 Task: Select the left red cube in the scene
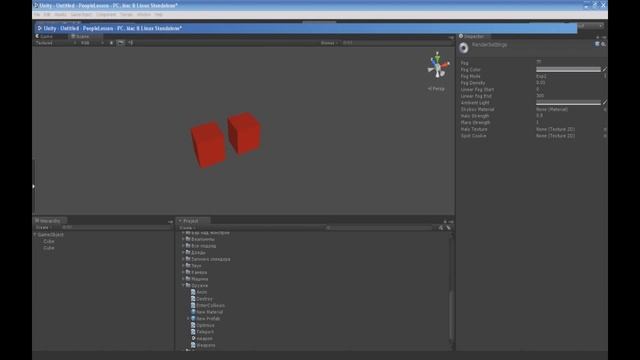[x=208, y=145]
